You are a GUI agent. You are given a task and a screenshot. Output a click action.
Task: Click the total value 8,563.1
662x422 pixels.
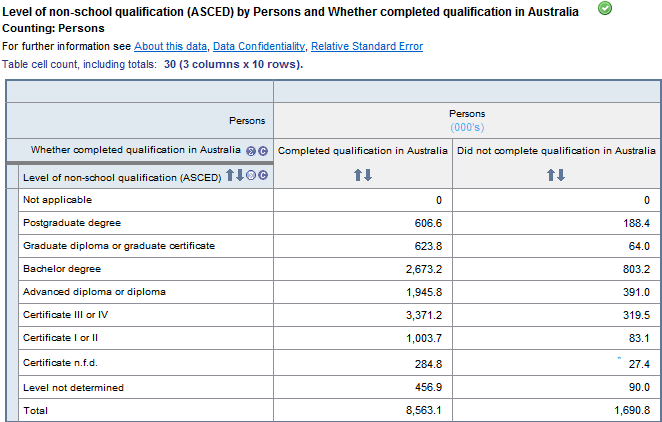424,410
